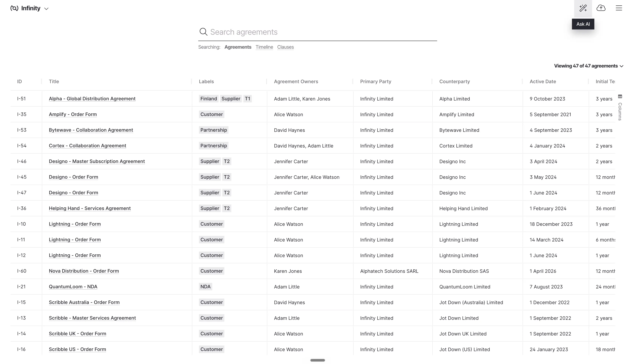Switch search to Timeline

point(264,47)
